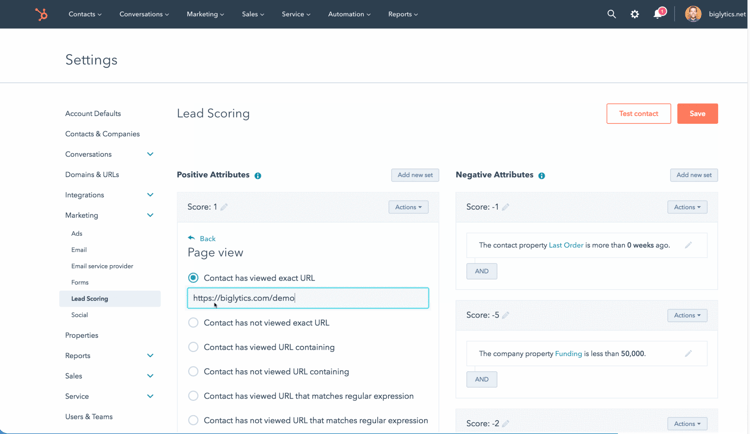750x434 pixels.
Task: Open Forms under Marketing
Action: pyautogui.click(x=80, y=282)
